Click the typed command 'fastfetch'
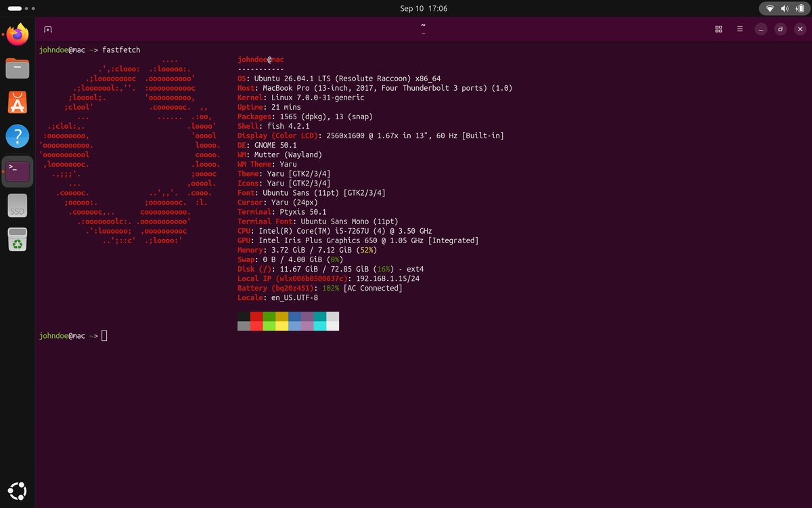 click(x=121, y=49)
